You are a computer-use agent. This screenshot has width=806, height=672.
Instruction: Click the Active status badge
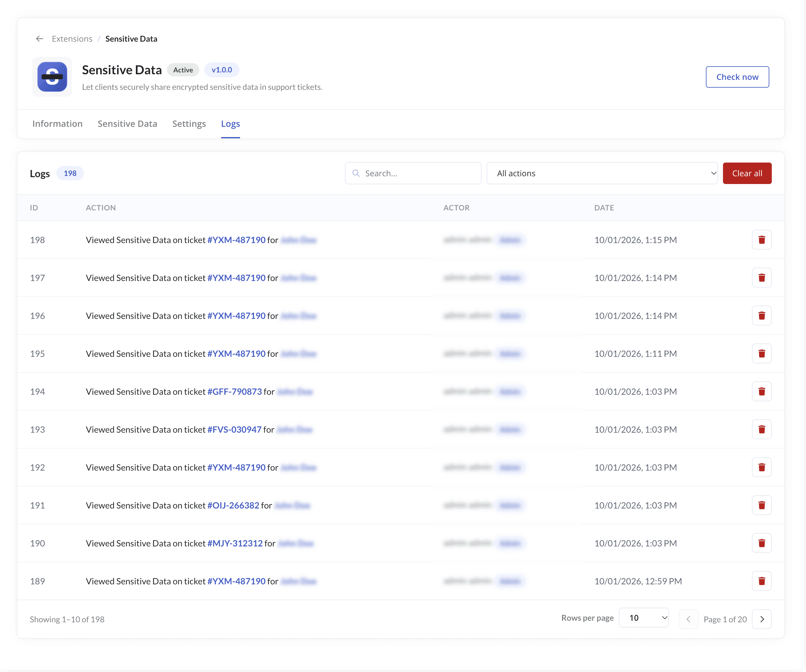(183, 70)
